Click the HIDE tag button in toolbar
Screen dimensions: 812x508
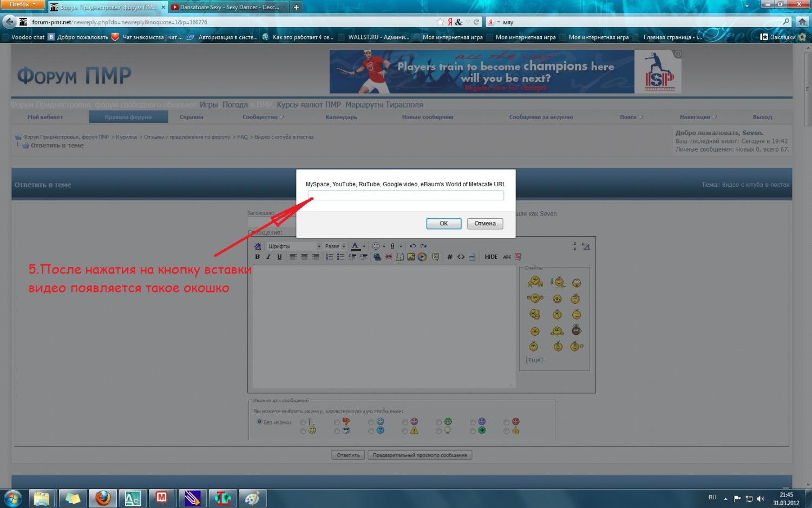tap(491, 257)
